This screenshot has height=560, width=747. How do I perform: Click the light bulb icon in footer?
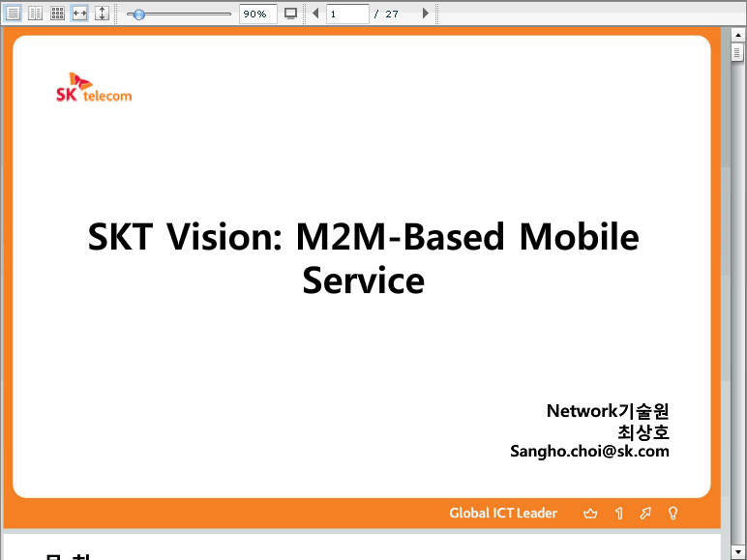tap(672, 514)
